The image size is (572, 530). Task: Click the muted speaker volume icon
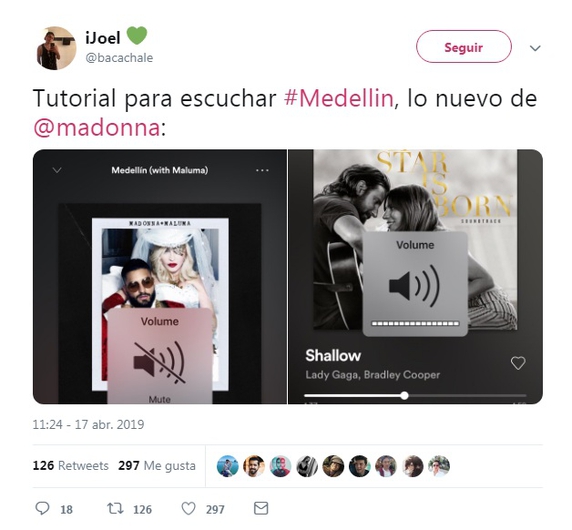coord(159,362)
